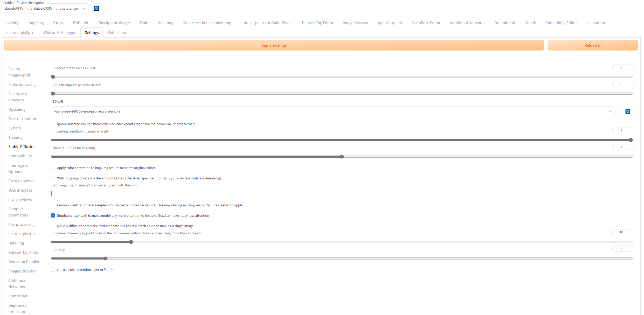Refresh the SD VAE list
Image resolution: width=644 pixels, height=315 pixels.
pyautogui.click(x=628, y=111)
